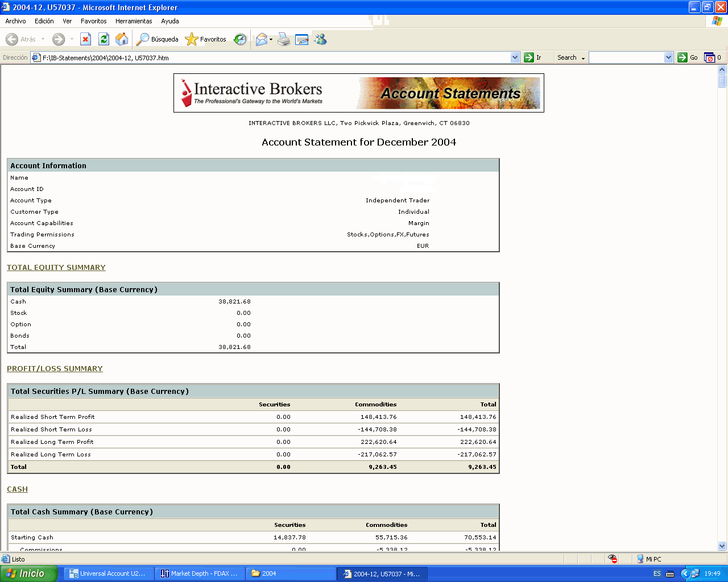The image size is (728, 582).
Task: Click the -144,708.38 Commodities loss value
Action: pos(377,429)
